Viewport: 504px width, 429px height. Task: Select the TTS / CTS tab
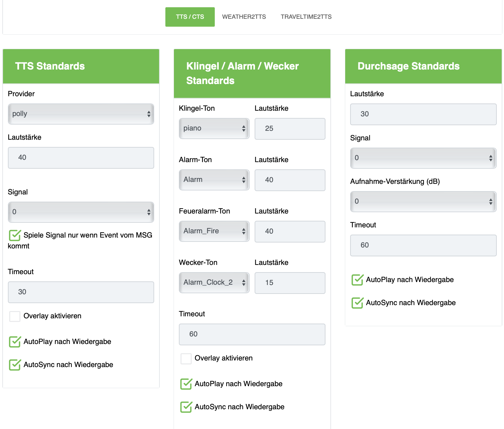(x=190, y=17)
